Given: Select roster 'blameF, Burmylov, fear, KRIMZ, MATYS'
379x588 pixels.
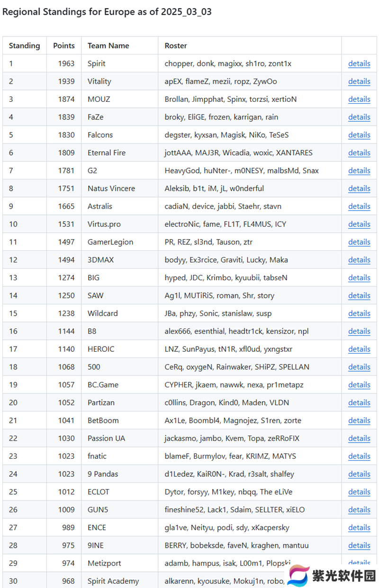Looking at the screenshot, I should click(230, 456).
